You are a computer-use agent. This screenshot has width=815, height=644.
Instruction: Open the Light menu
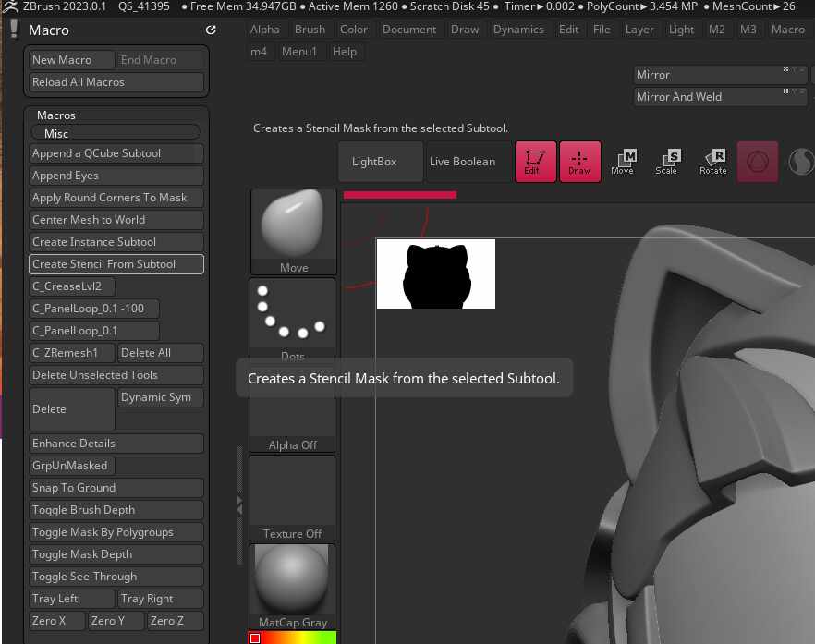pos(681,30)
